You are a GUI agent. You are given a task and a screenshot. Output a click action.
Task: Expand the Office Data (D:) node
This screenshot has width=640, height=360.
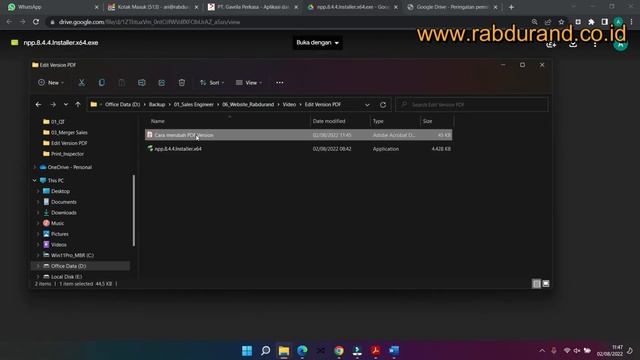(x=38, y=266)
